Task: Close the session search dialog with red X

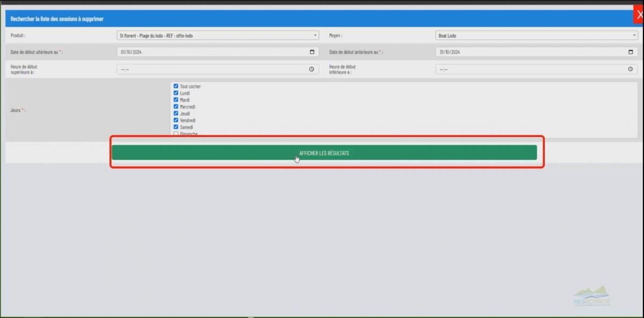Action: (639, 15)
